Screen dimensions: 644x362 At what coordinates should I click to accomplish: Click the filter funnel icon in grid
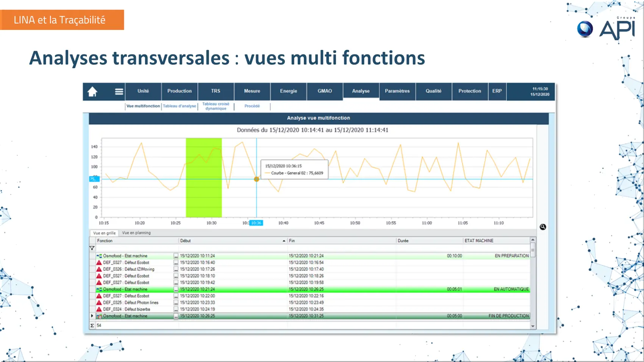(92, 248)
